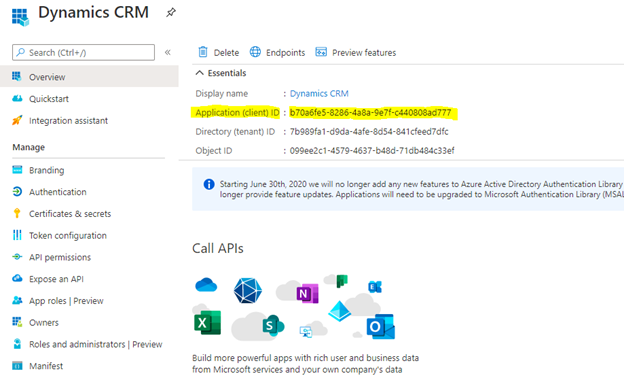Click the Excel icon

click(x=207, y=323)
